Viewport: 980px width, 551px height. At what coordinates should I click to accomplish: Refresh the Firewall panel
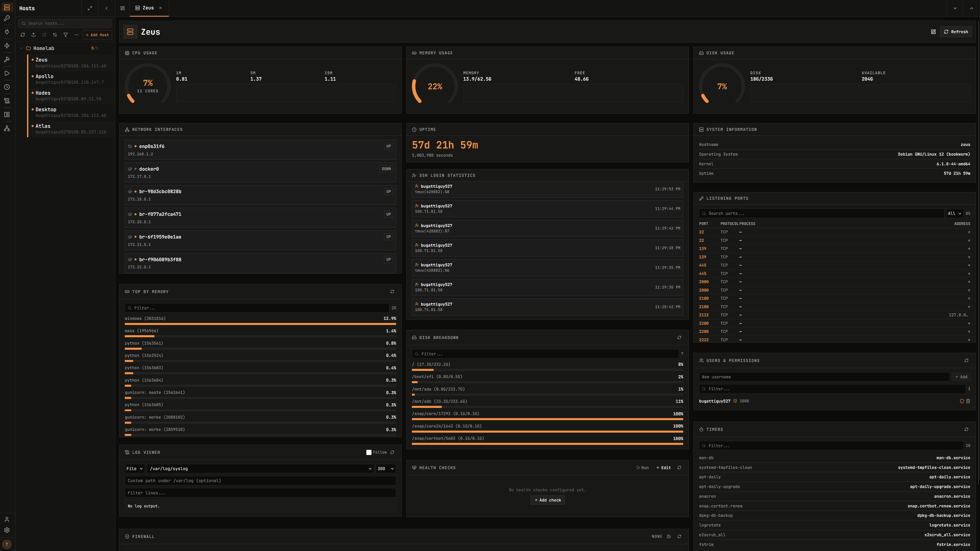pyautogui.click(x=679, y=536)
